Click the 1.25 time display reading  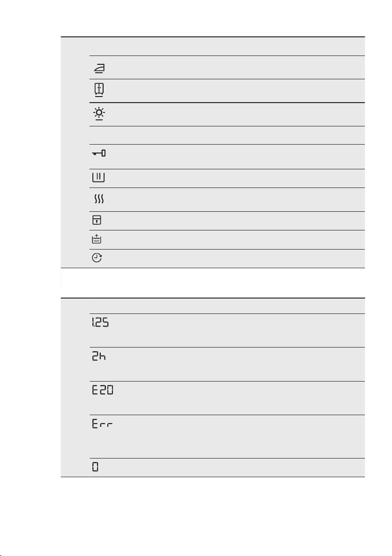tap(100, 322)
